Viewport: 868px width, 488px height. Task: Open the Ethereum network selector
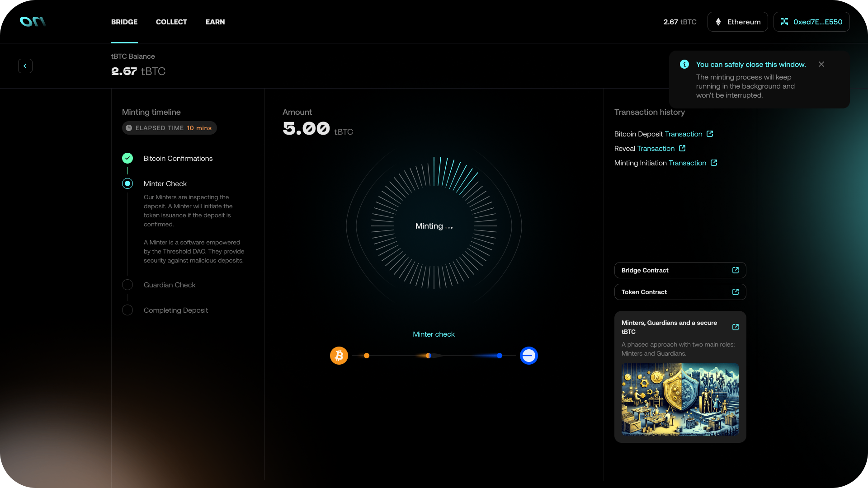point(737,22)
